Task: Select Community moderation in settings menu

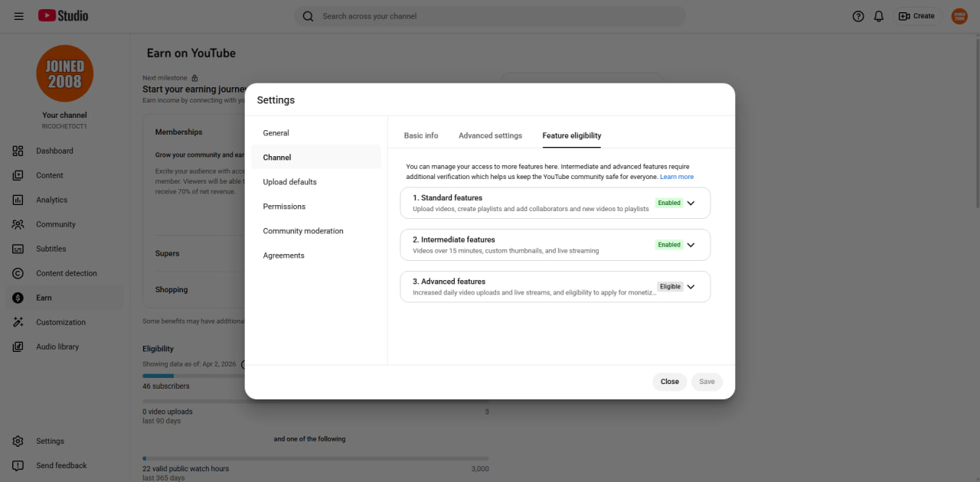Action: pyautogui.click(x=316, y=231)
